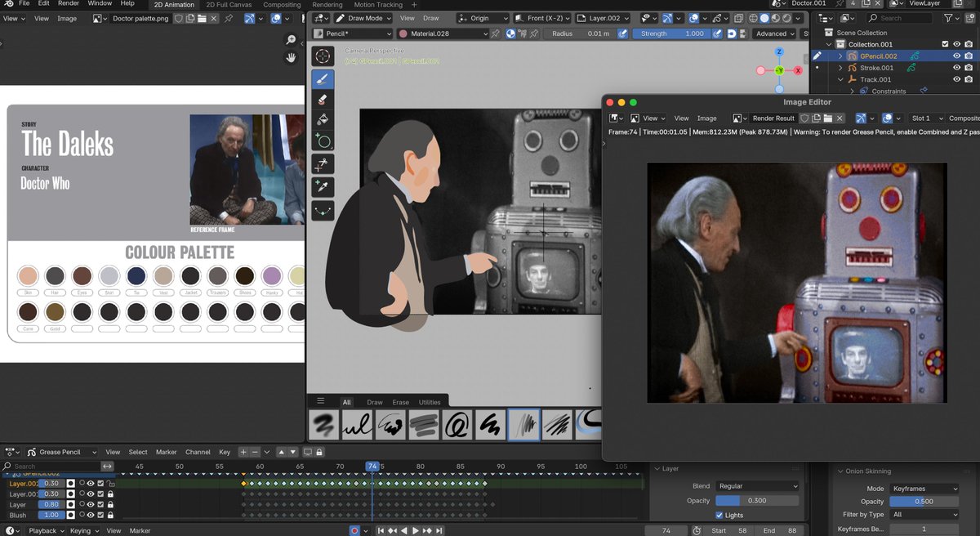This screenshot has width=980, height=536.
Task: Select the Cutter tool in viewport toolbar
Action: 323,164
